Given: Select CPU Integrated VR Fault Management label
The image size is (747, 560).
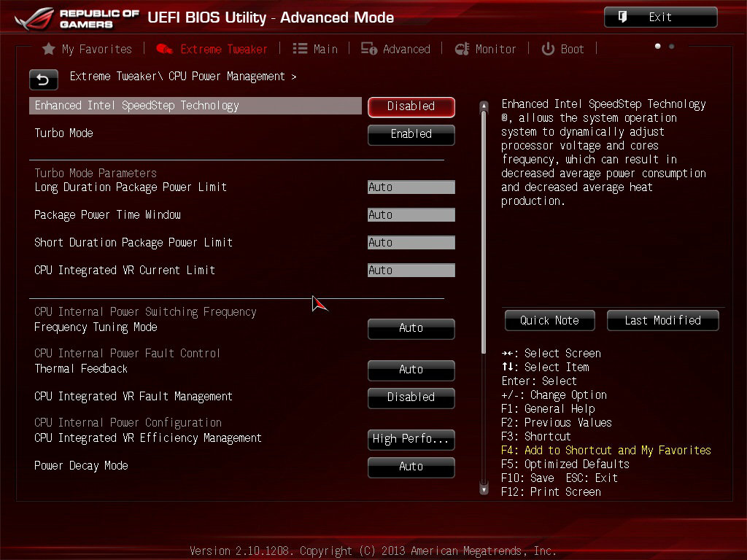Looking at the screenshot, I should (133, 397).
